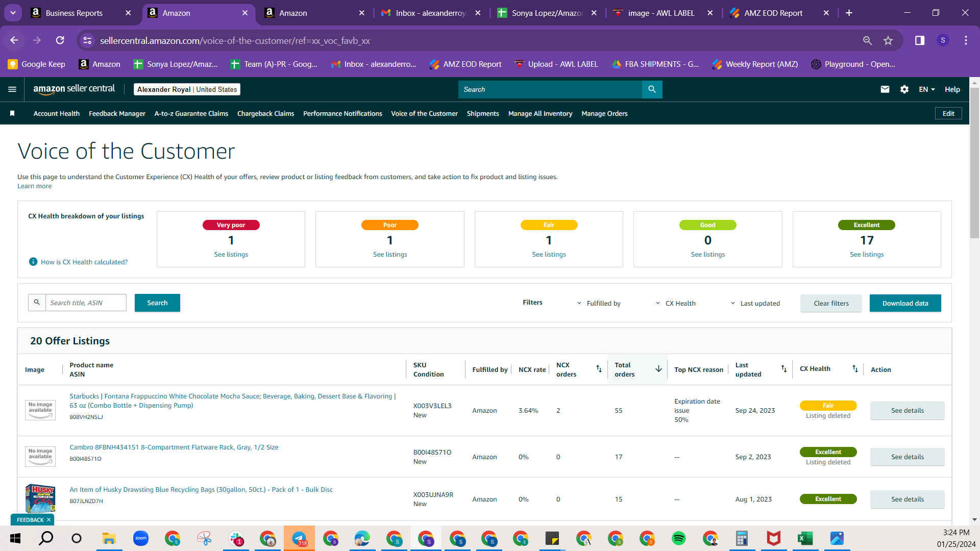The image size is (980, 551).
Task: Switch to the Inbox Gmail tab
Action: [431, 13]
